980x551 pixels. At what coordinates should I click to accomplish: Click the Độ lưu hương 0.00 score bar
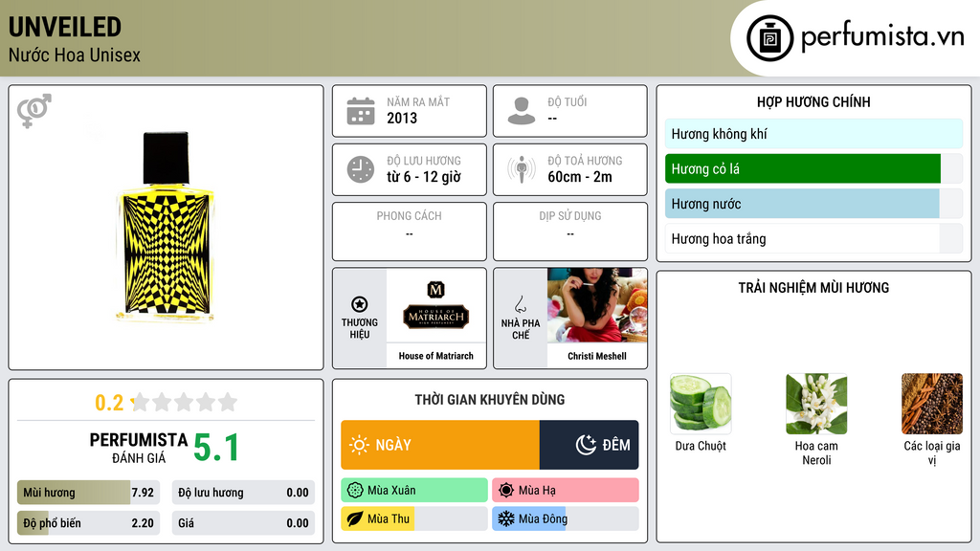(x=243, y=493)
